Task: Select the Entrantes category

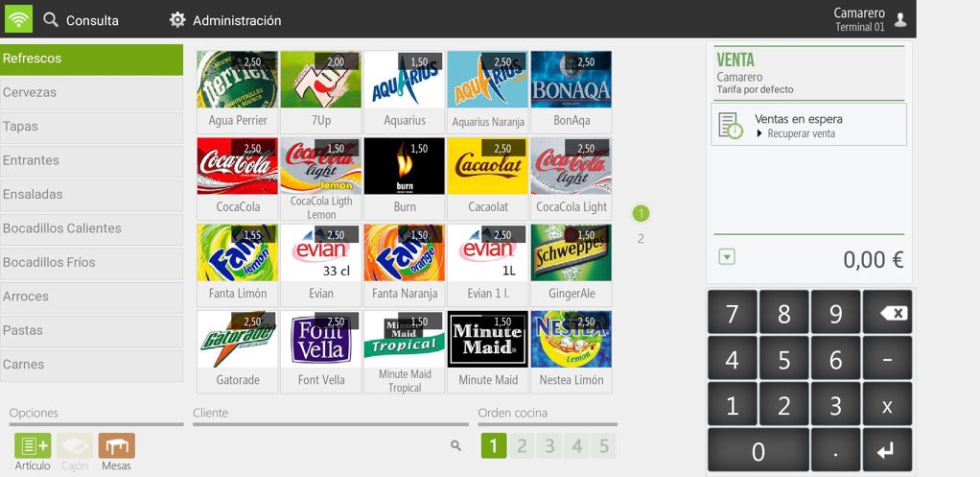Action: pos(91,160)
